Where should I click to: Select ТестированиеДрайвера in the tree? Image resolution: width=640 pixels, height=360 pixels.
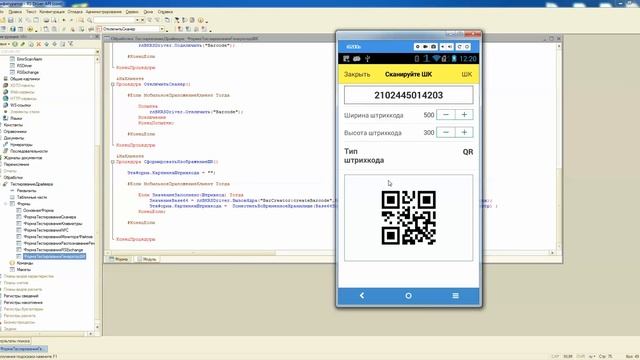tap(31, 184)
